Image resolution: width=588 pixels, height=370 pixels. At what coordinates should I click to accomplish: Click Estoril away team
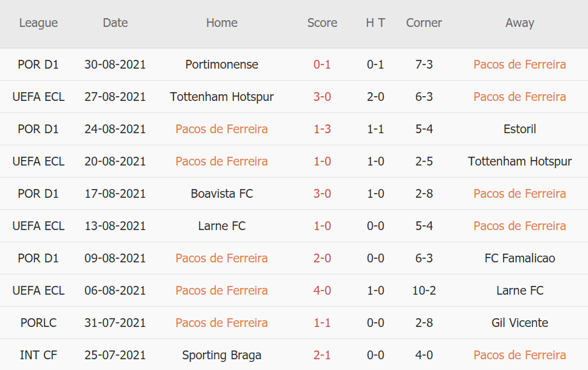[519, 129]
